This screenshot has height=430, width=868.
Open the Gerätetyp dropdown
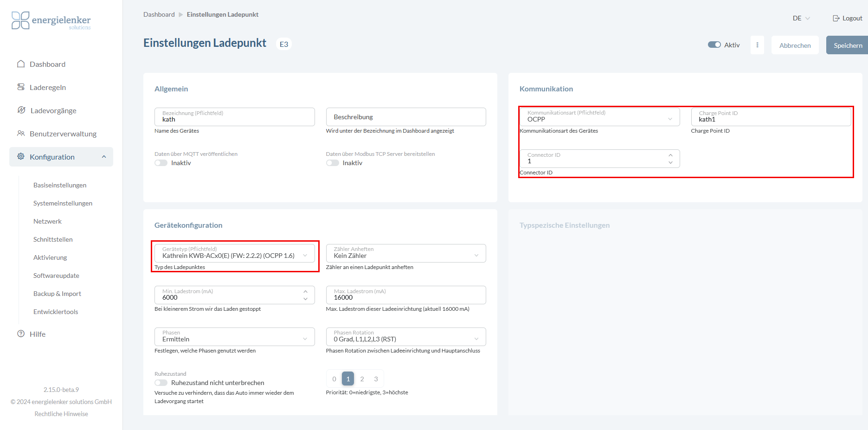(235, 253)
